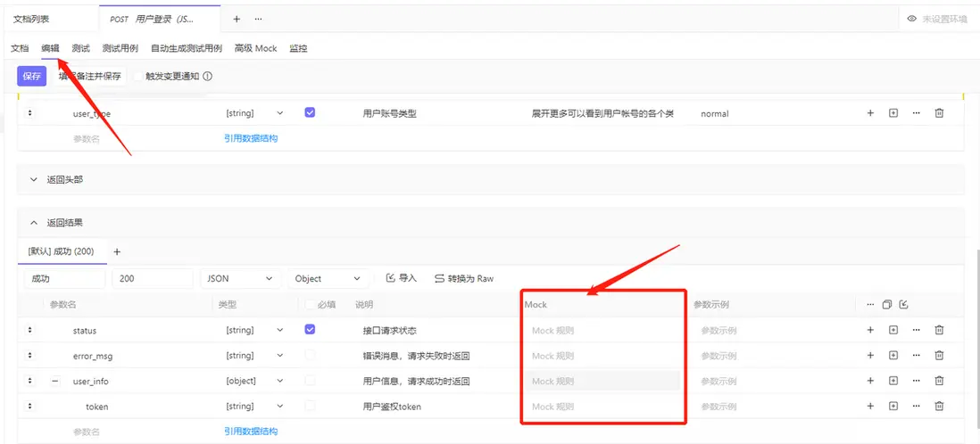Image resolution: width=980 pixels, height=444 pixels.
Task: Click the status code field showing 200
Action: click(x=153, y=278)
